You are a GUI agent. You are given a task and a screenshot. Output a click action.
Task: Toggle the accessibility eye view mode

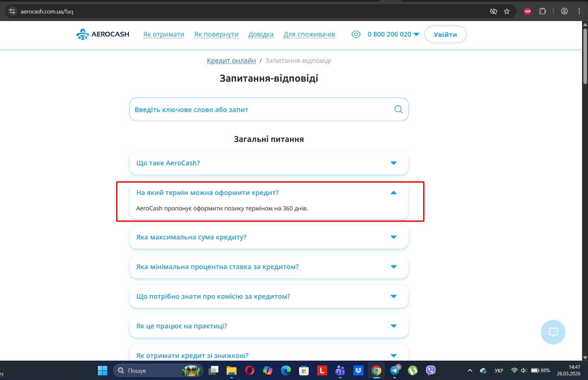coord(356,34)
